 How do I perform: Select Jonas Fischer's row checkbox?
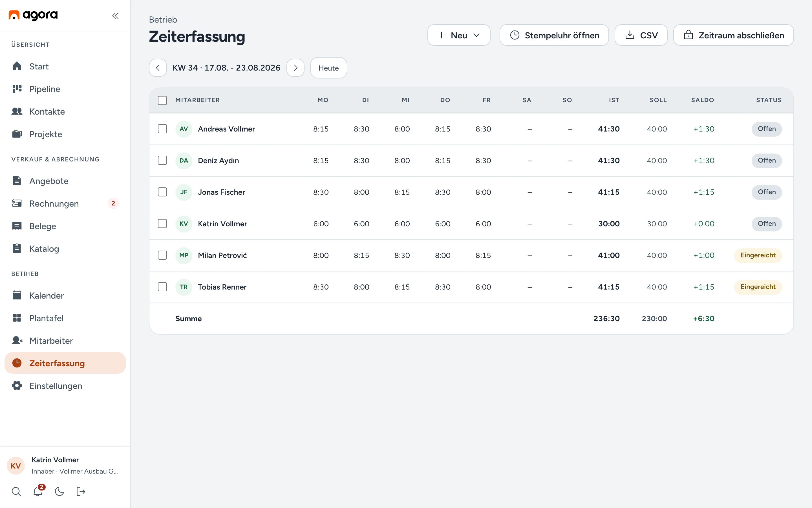[x=162, y=192]
